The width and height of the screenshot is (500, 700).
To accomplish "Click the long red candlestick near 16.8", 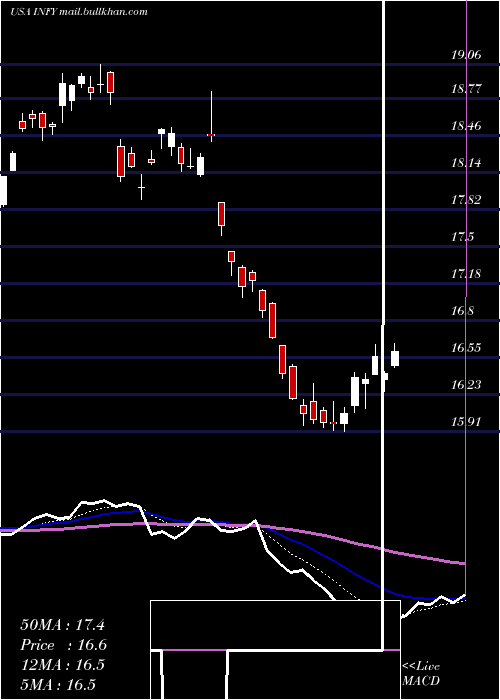I will (x=272, y=321).
